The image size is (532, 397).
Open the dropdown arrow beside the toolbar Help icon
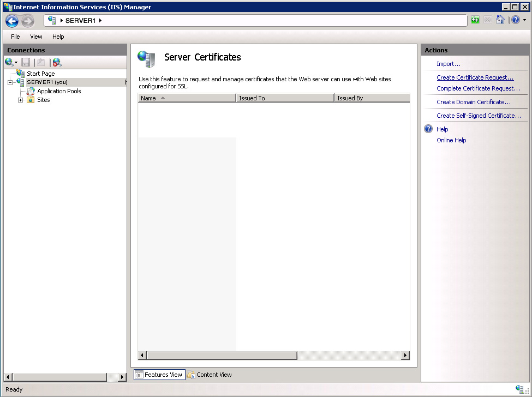coord(524,20)
